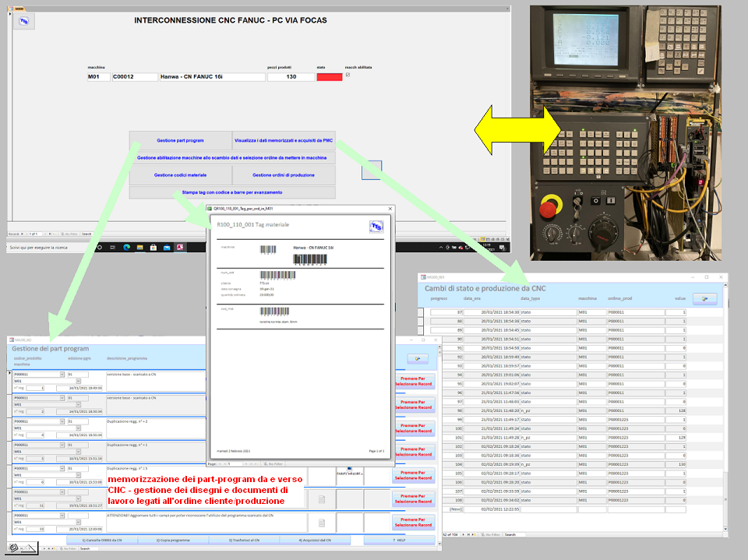Image resolution: width=748 pixels, height=560 pixels.
Task: Click the red stato indicator field
Action: (330, 77)
